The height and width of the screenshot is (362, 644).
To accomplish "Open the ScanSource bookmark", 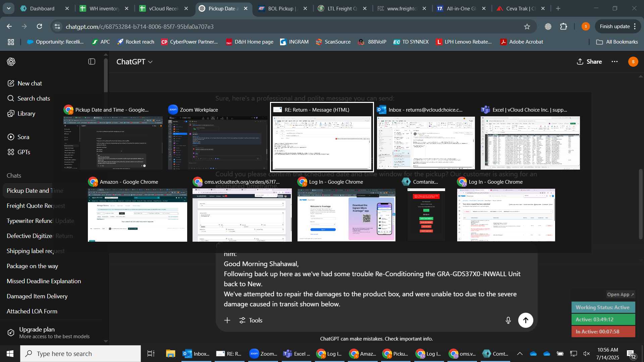I will tap(333, 42).
